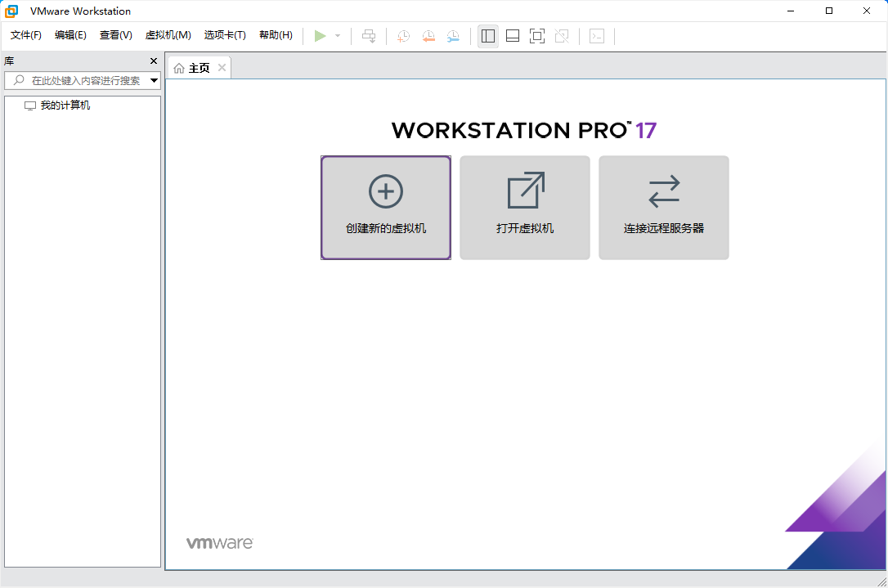Select 我的计算机 in the library tree
The height and width of the screenshot is (588, 888).
[65, 105]
